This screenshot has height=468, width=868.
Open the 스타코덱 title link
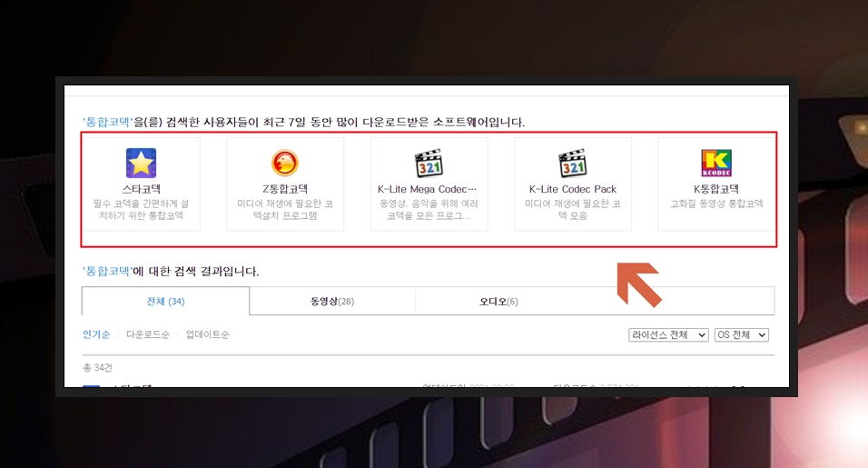(x=141, y=189)
